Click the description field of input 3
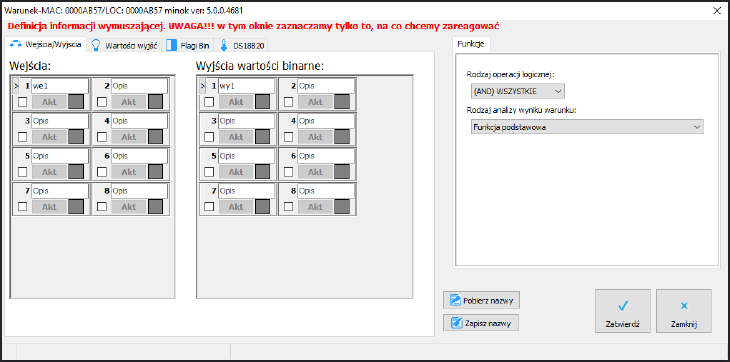Screen dimensions: 730x362 [x=60, y=121]
